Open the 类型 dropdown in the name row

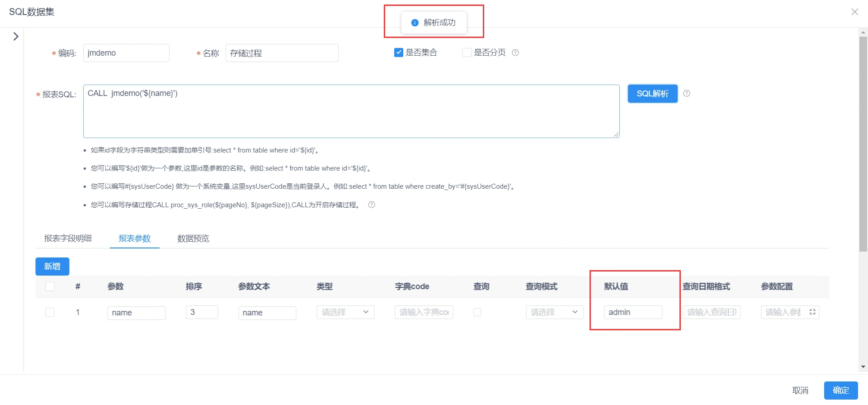345,312
